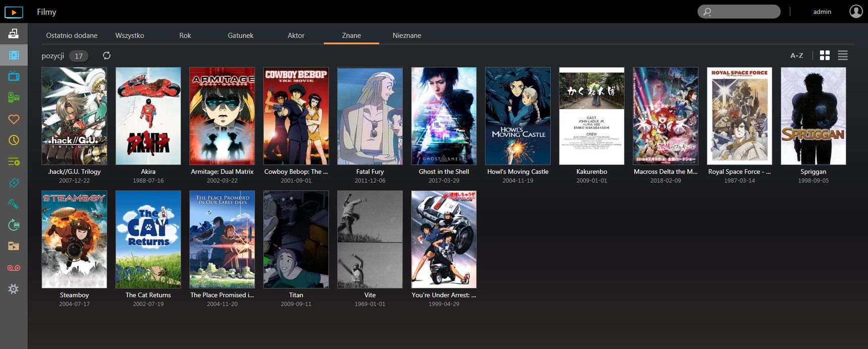Select the Znane tab
The image size is (868, 349).
pyautogui.click(x=351, y=35)
